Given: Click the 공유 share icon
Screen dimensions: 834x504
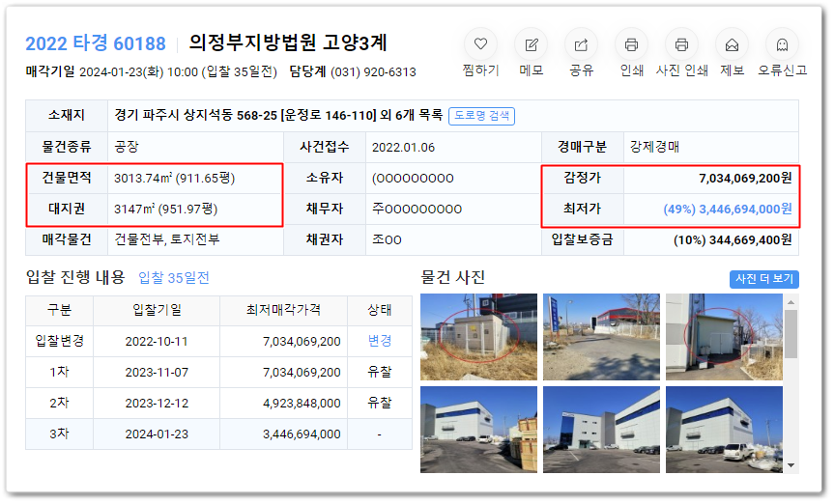Looking at the screenshot, I should click(581, 44).
